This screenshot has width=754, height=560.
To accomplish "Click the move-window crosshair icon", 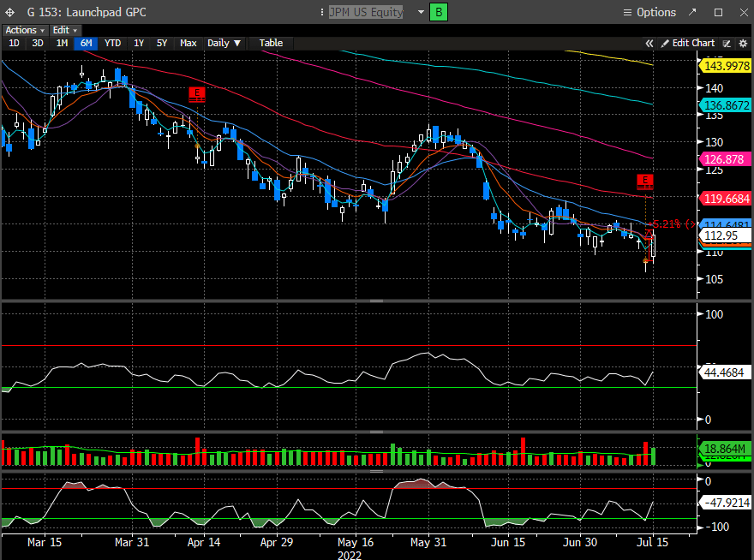I will [9, 13].
